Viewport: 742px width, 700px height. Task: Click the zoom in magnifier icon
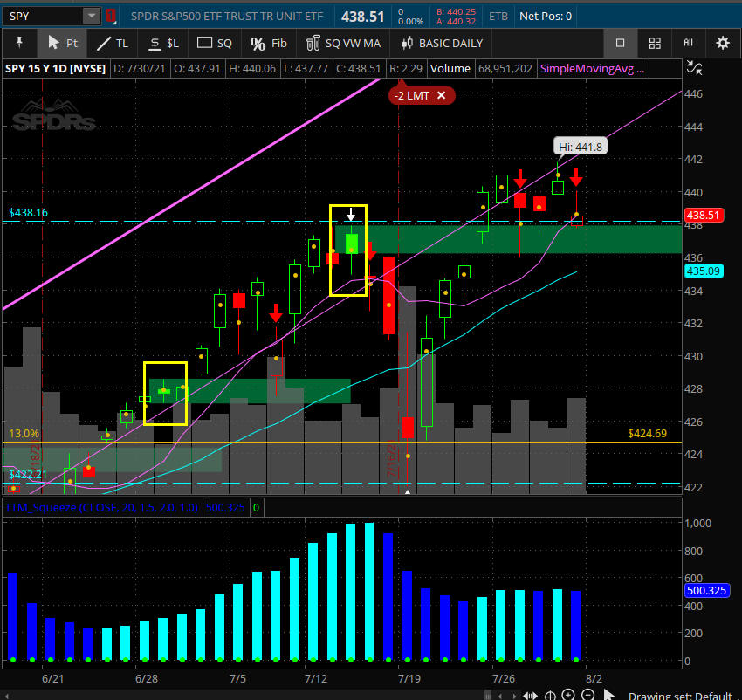pyautogui.click(x=568, y=695)
